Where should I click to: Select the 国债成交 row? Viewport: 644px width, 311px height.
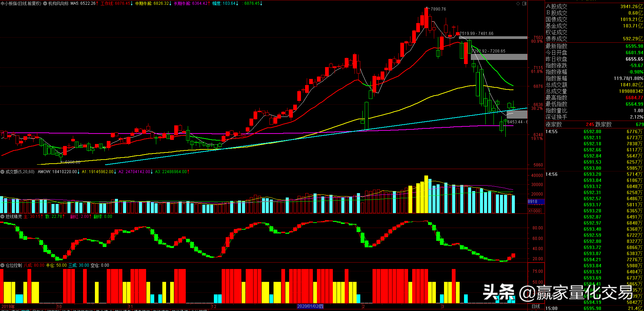pos(594,19)
